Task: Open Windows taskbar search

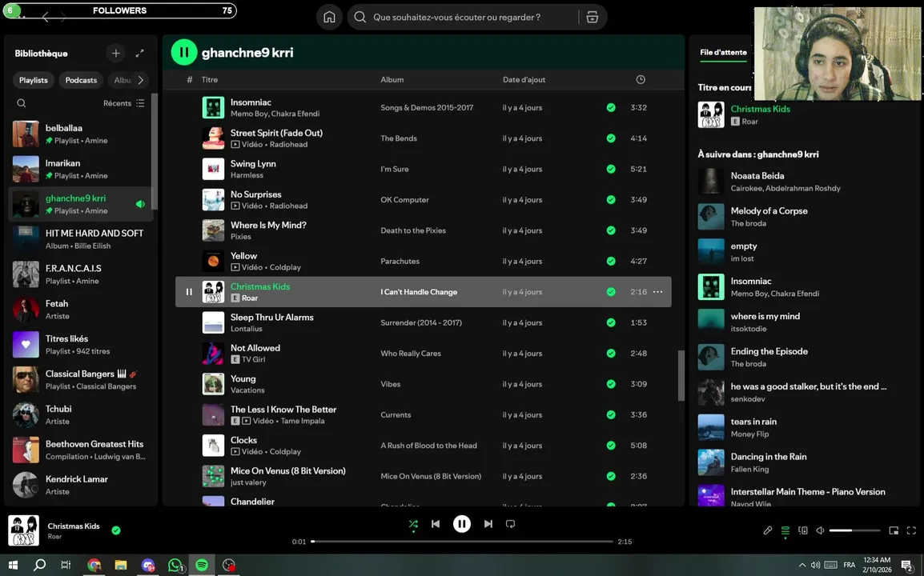Action: click(39, 565)
